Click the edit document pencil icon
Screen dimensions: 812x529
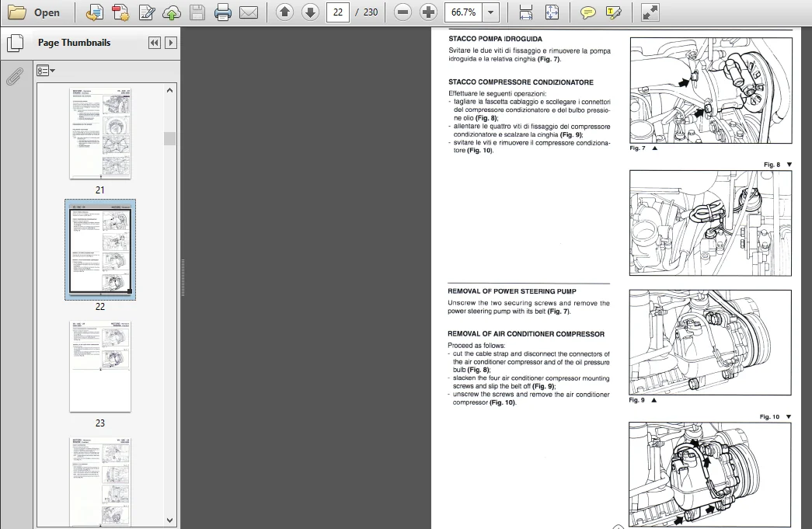[147, 12]
